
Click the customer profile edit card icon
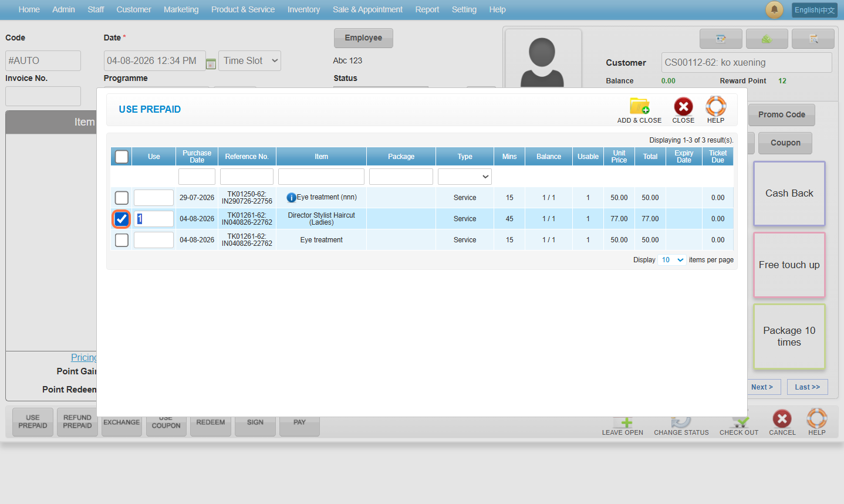click(x=721, y=39)
